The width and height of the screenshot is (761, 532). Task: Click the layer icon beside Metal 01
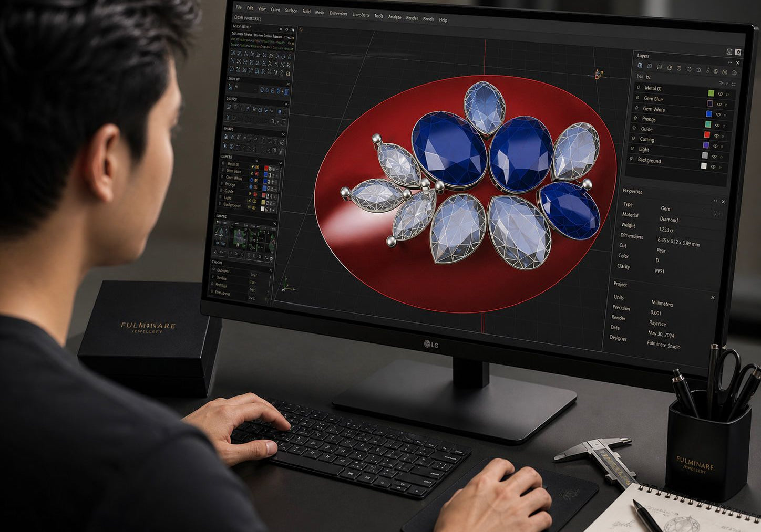(x=639, y=87)
